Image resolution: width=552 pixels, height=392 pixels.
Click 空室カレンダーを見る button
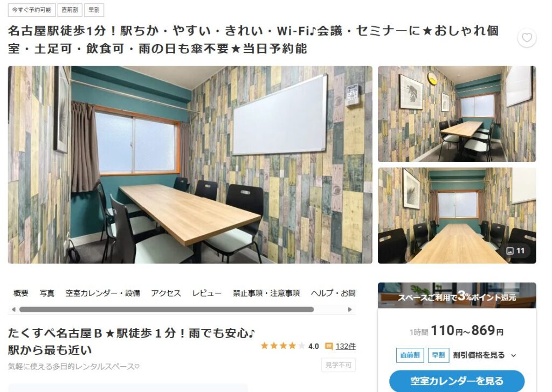coord(457,381)
